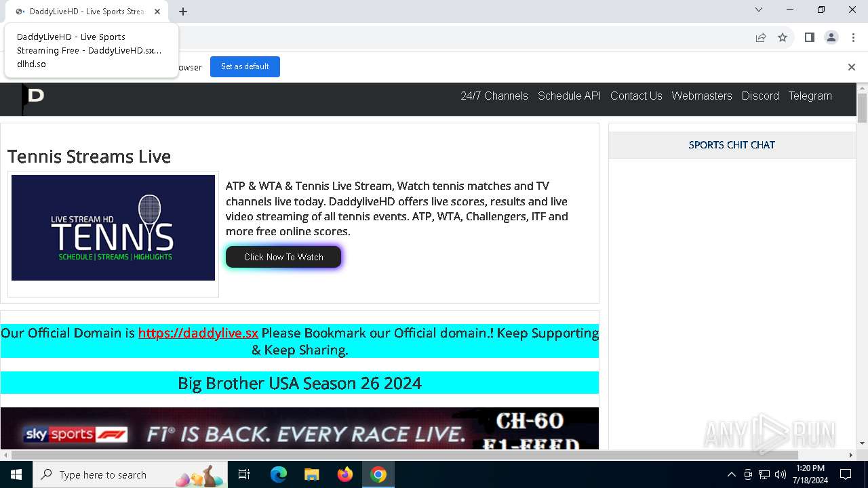Click the Set as default button
Image resolution: width=868 pixels, height=488 pixels.
point(245,66)
